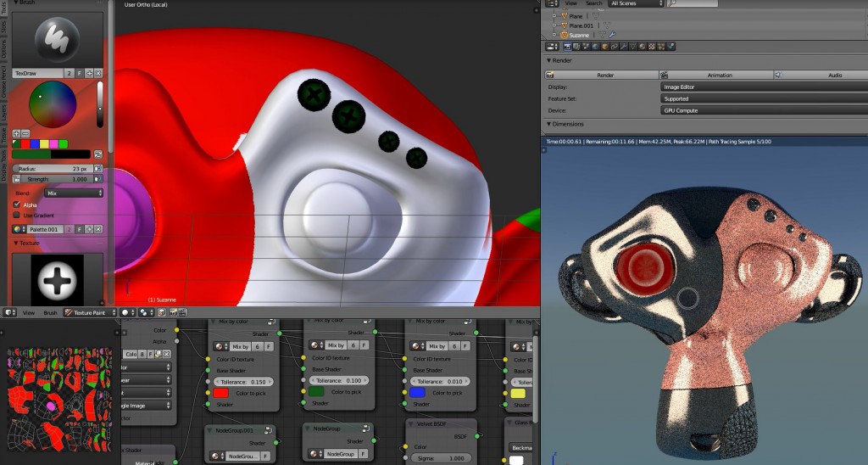Adjust the brush Radius slider
The image size is (868, 465).
click(x=53, y=169)
